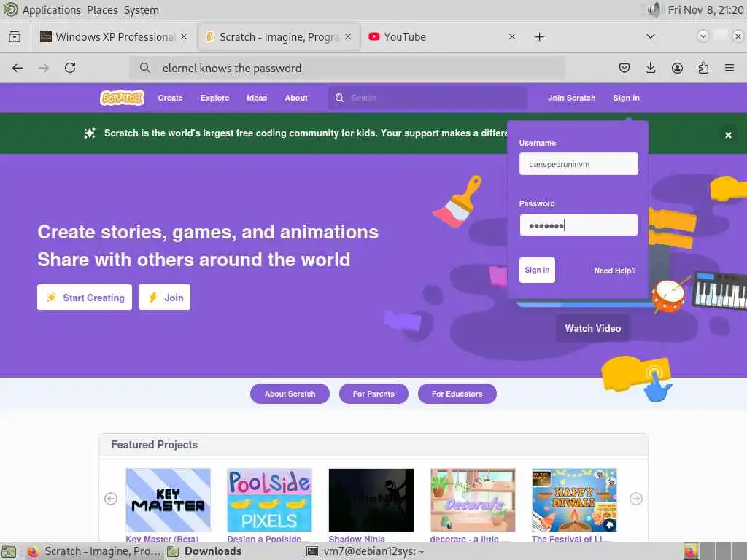This screenshot has width=747, height=560.
Task: Open the Ideas nav link
Action: pos(257,98)
